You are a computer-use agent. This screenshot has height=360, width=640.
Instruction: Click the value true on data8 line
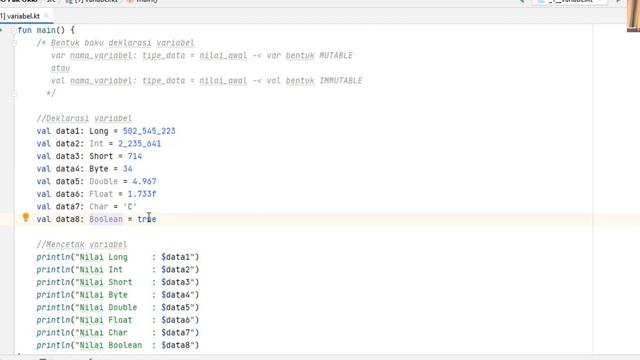click(x=147, y=219)
